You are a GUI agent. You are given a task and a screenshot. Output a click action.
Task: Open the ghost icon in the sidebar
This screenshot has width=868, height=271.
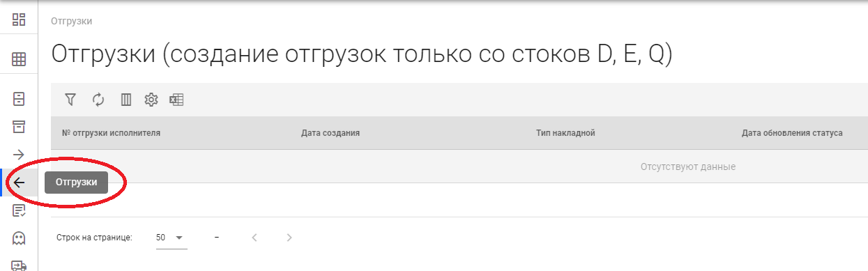coord(19,238)
